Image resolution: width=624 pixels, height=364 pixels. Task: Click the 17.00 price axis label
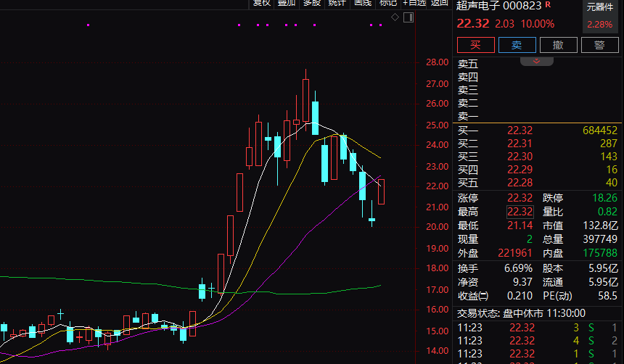pyautogui.click(x=437, y=290)
